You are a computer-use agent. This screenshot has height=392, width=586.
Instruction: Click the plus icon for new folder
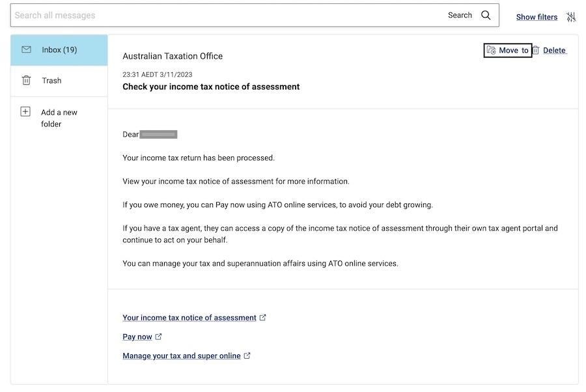click(25, 112)
